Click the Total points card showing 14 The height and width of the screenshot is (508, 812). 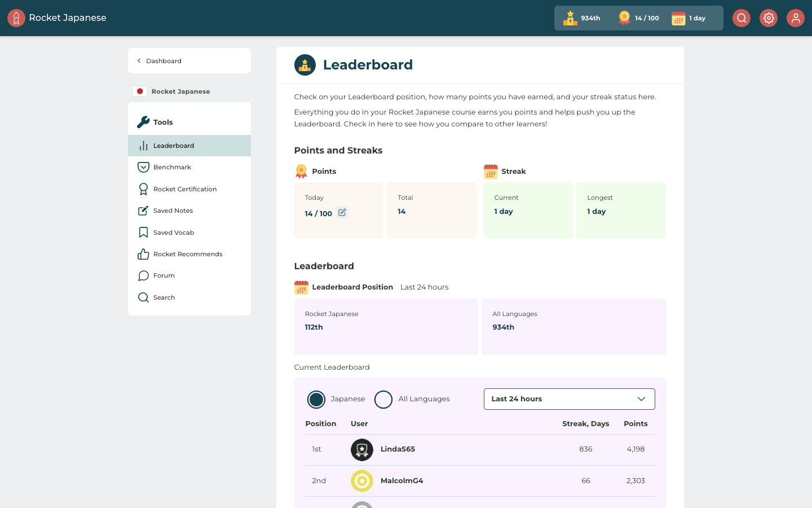pos(431,211)
